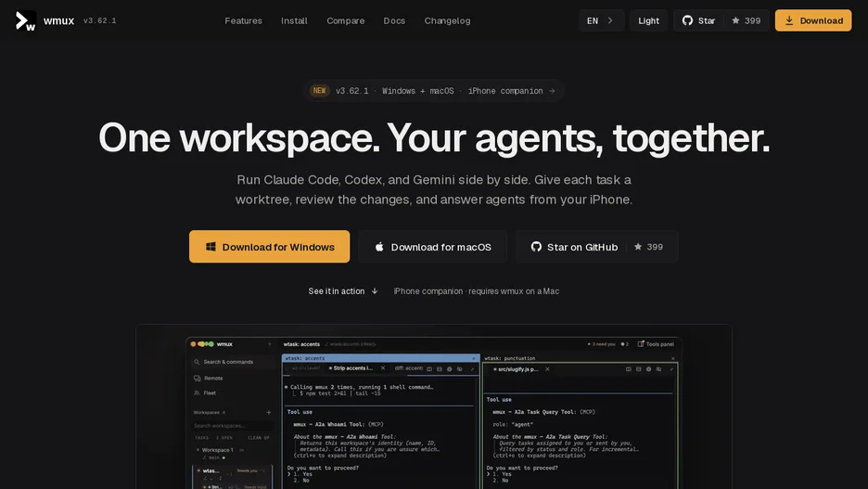Click the download arrow icon in header Download button
This screenshot has width=868, height=489.
click(789, 20)
